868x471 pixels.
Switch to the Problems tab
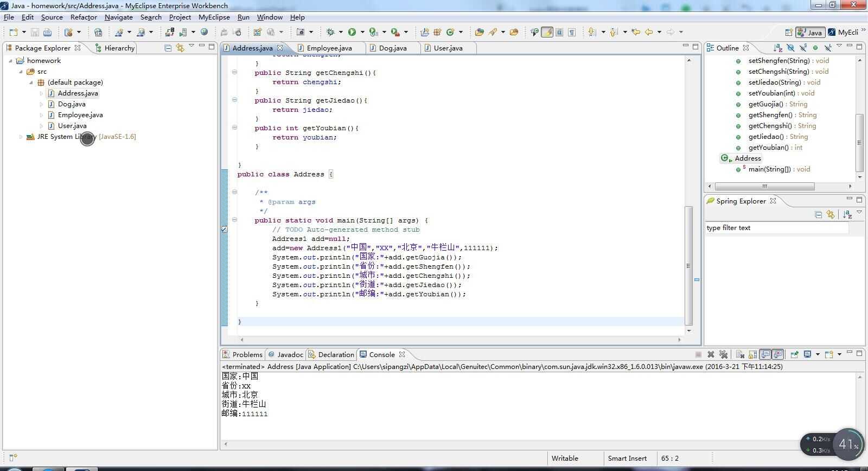pyautogui.click(x=242, y=354)
